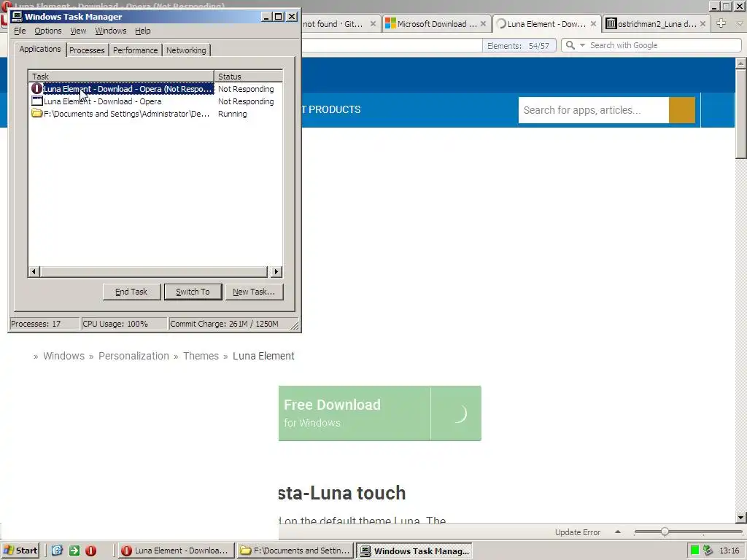Click the folder icon of the third task row
Viewport: 747px width, 560px height.
tap(36, 113)
